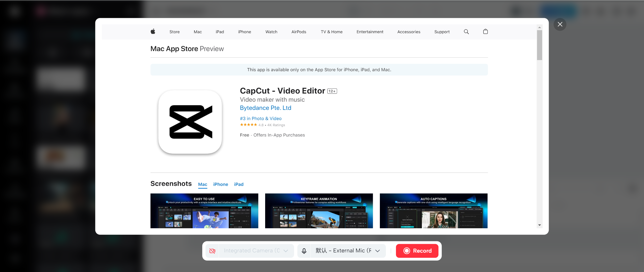
Task: Switch to the iPad screenshots tab
Action: 238,184
